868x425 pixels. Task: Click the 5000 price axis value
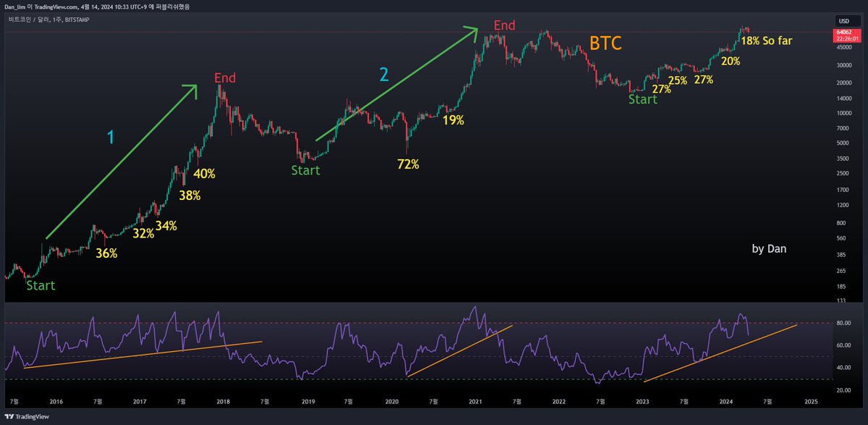841,143
